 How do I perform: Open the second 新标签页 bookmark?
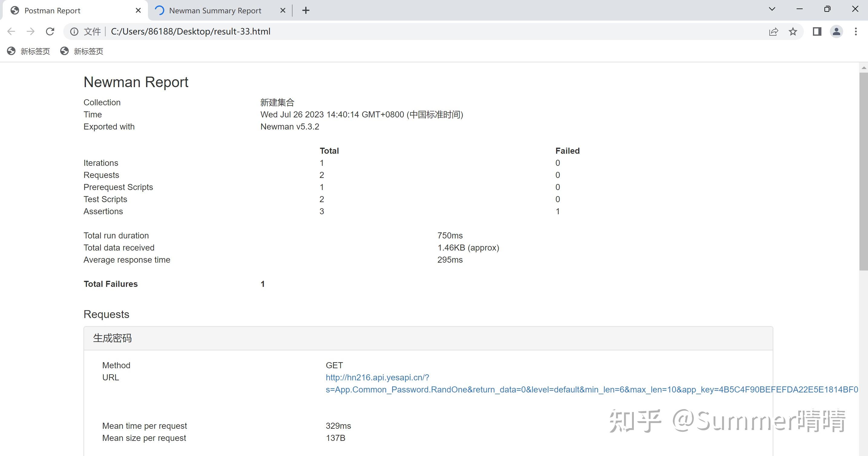(88, 51)
